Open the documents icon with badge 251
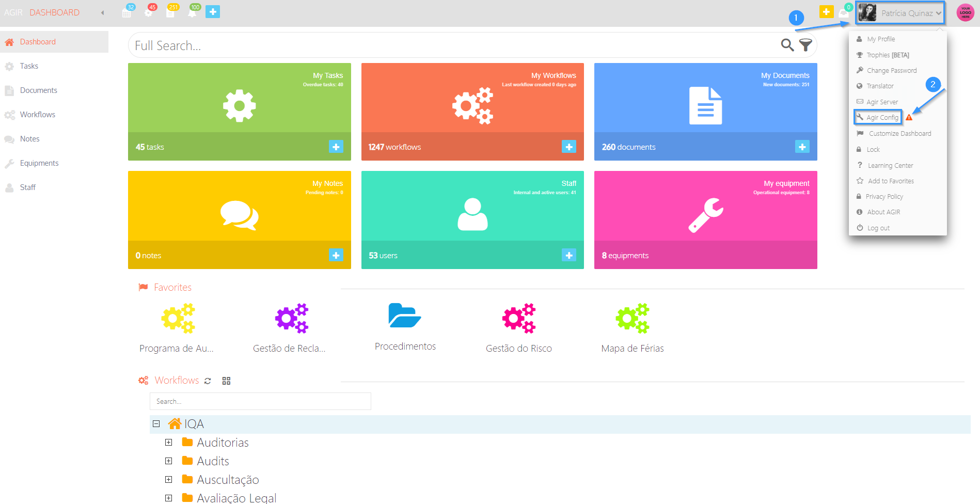This screenshot has height=504, width=980. coord(171,12)
